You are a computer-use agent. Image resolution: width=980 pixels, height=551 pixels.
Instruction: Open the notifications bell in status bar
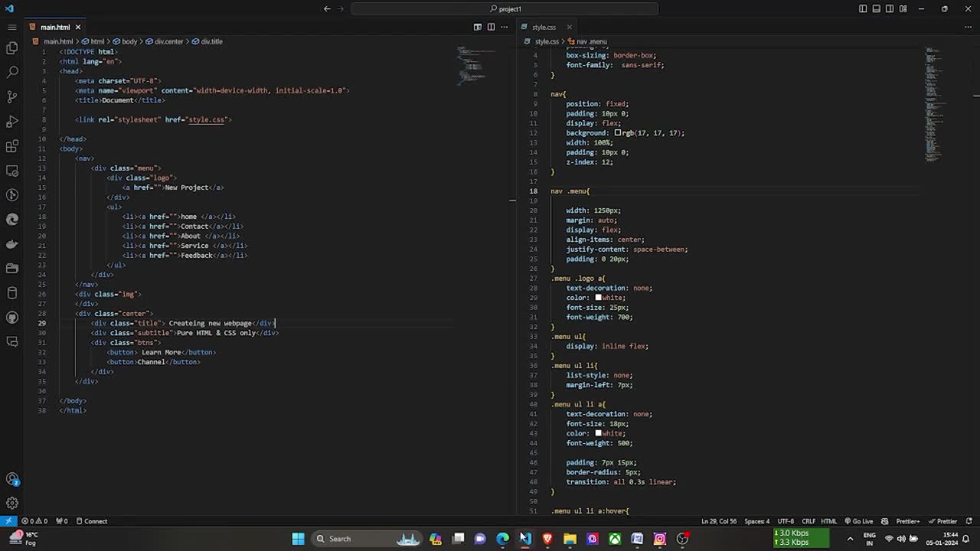tap(969, 521)
